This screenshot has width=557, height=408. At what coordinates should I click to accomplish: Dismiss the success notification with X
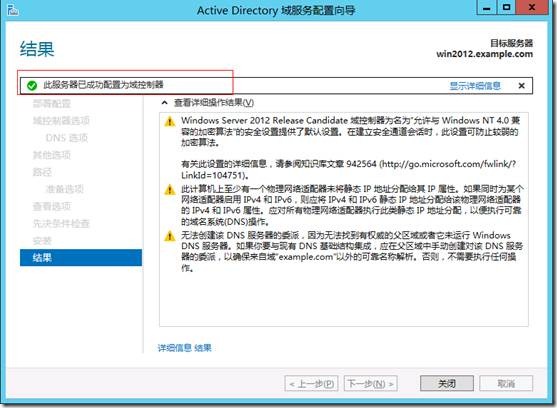(521, 86)
